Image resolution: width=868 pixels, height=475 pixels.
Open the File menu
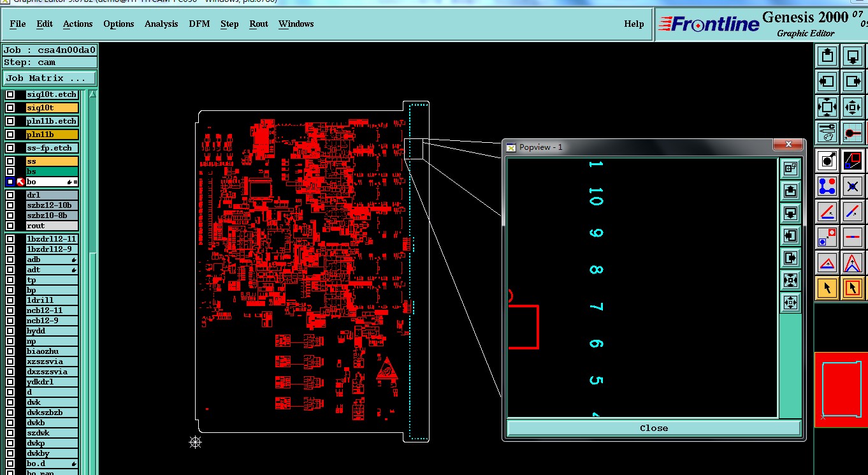[18, 24]
